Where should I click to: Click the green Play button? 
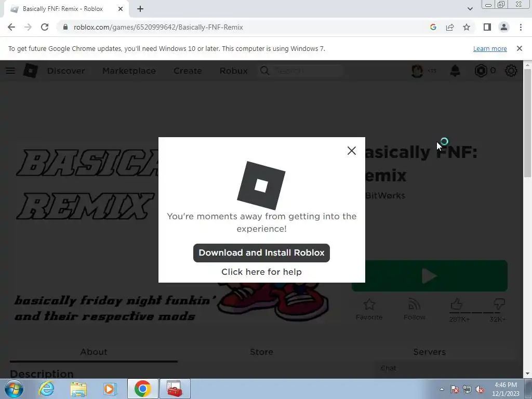tap(430, 276)
